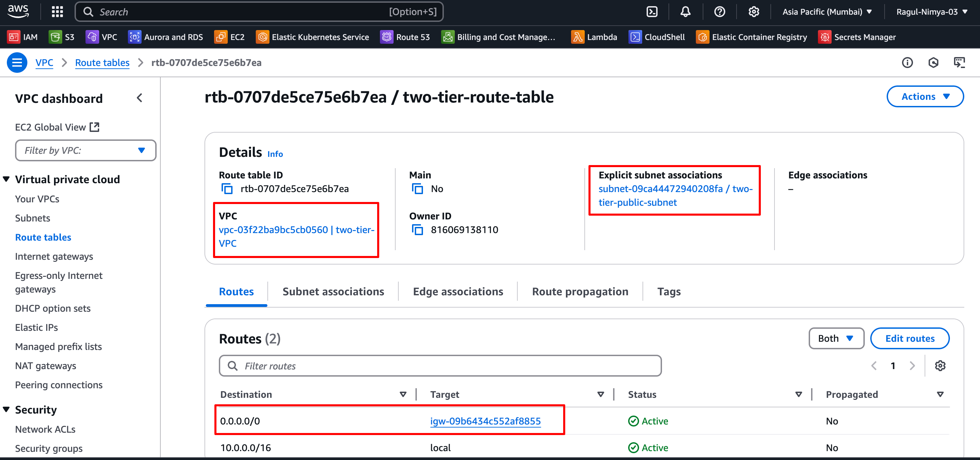
Task: Open EC2 Global View external link
Action: (57, 127)
